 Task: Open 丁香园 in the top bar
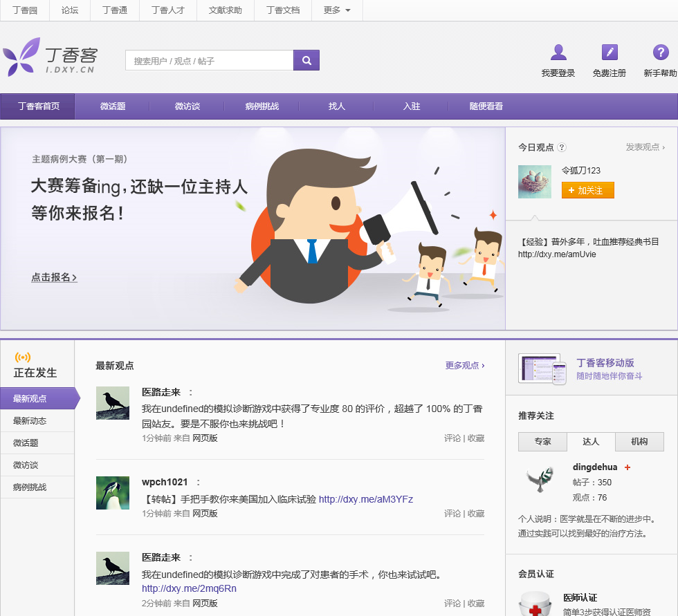coord(25,10)
